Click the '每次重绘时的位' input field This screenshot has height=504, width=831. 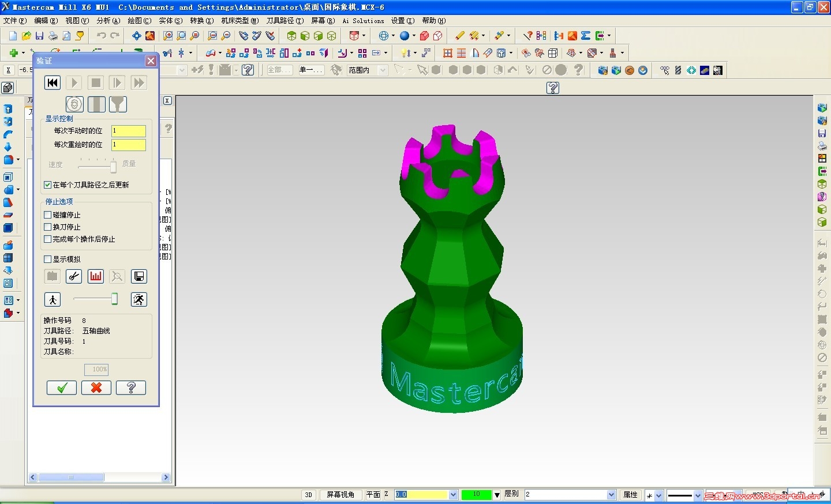coord(128,145)
